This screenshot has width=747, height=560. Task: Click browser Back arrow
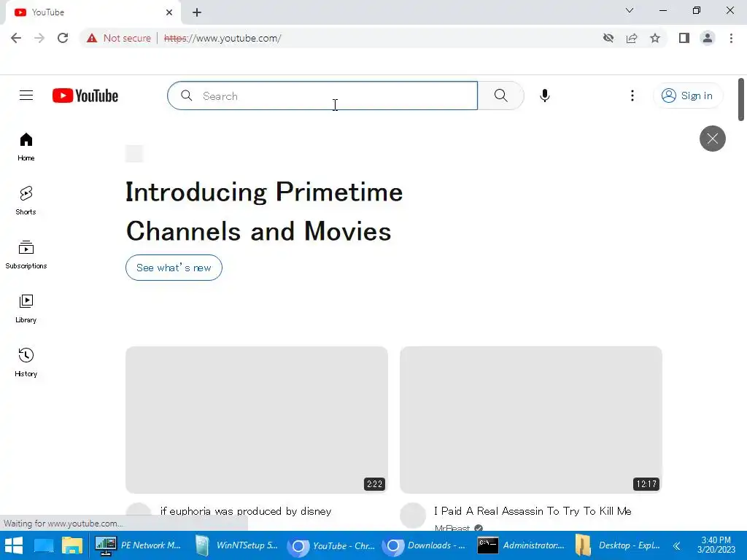[x=16, y=38]
